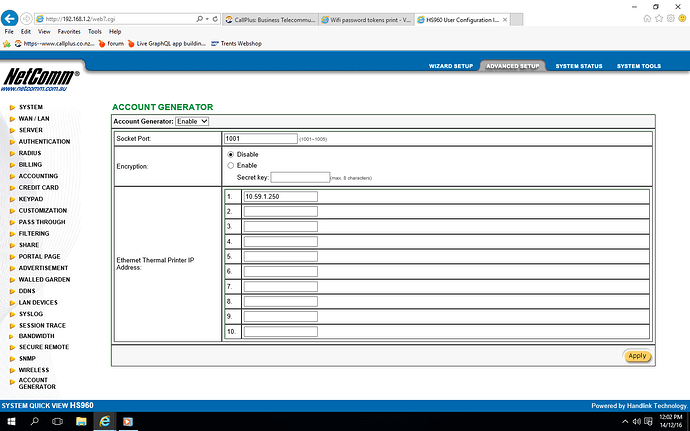Open File Explorer from the taskbar

pos(81,421)
